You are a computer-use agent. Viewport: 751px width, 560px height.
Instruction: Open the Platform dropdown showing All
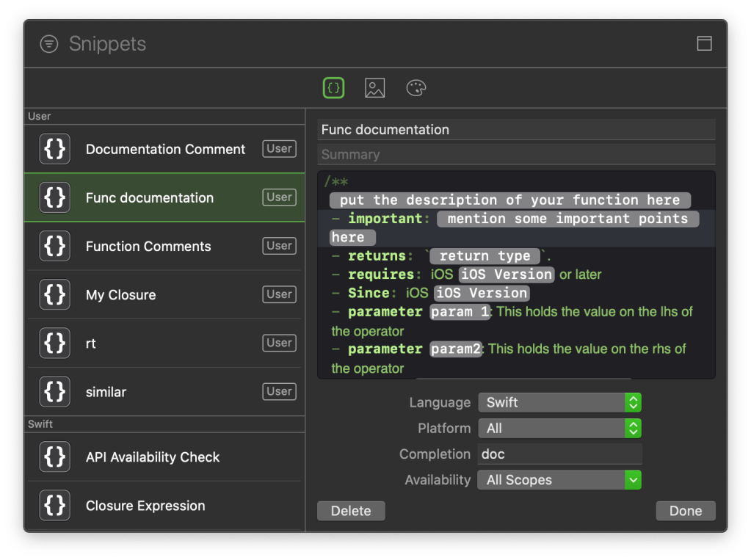(x=559, y=428)
